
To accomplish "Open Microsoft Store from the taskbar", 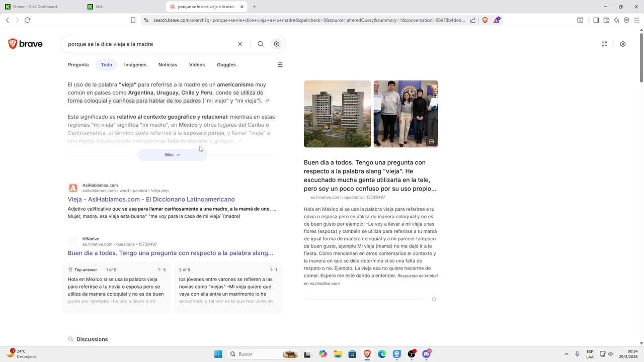I will point(352,354).
